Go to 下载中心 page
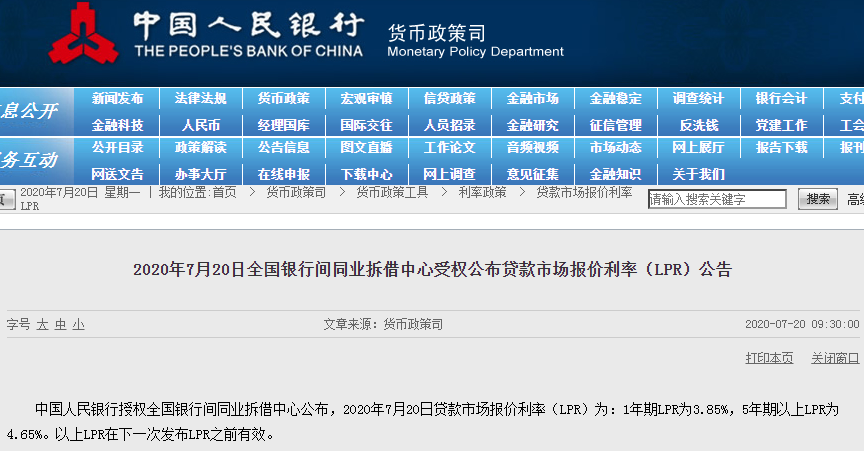The image size is (864, 451). click(366, 173)
